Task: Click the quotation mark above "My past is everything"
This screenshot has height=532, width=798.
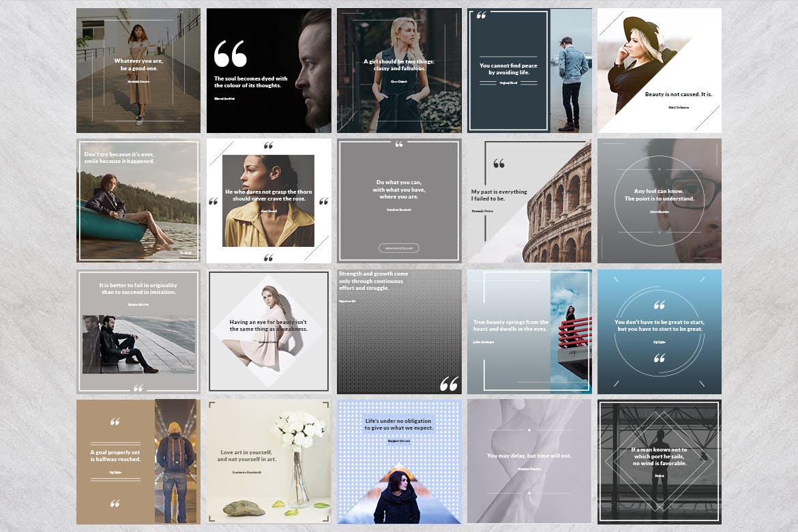Action: point(499,164)
